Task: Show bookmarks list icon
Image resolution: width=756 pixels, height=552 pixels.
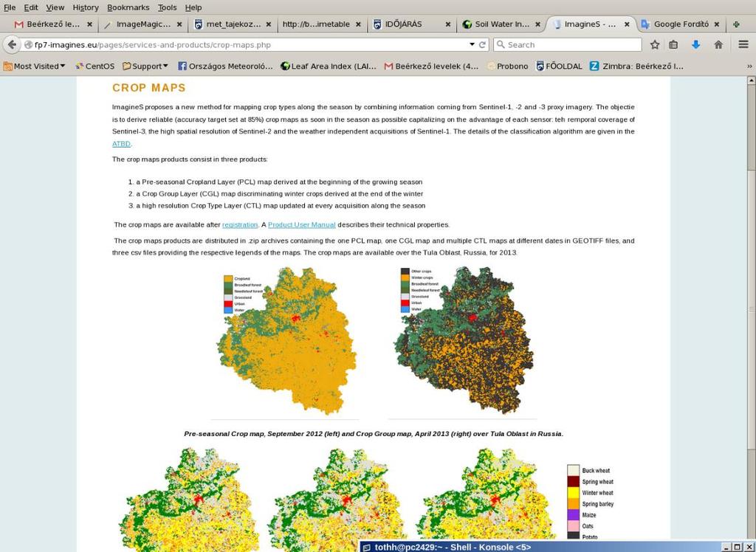Action: 673,45
